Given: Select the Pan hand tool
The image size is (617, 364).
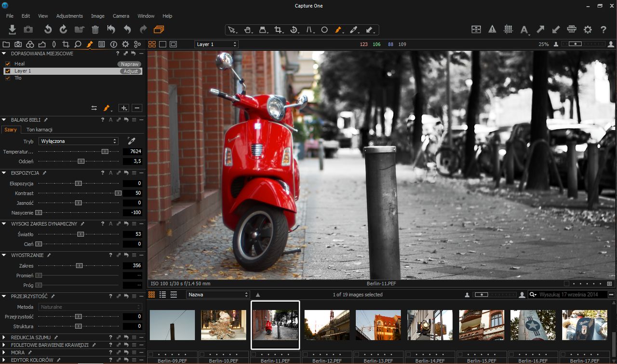Looking at the screenshot, I should [248, 29].
